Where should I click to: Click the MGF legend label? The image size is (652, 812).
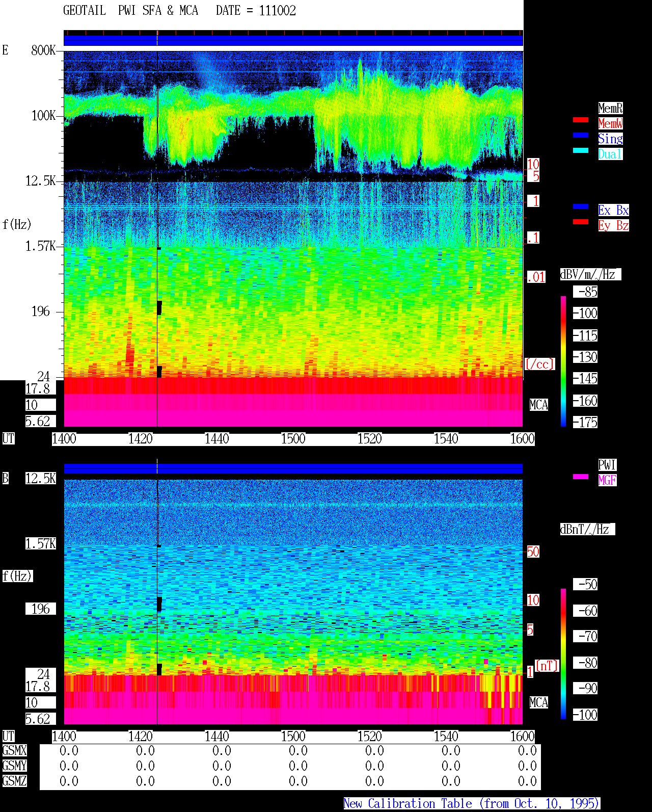click(x=607, y=480)
